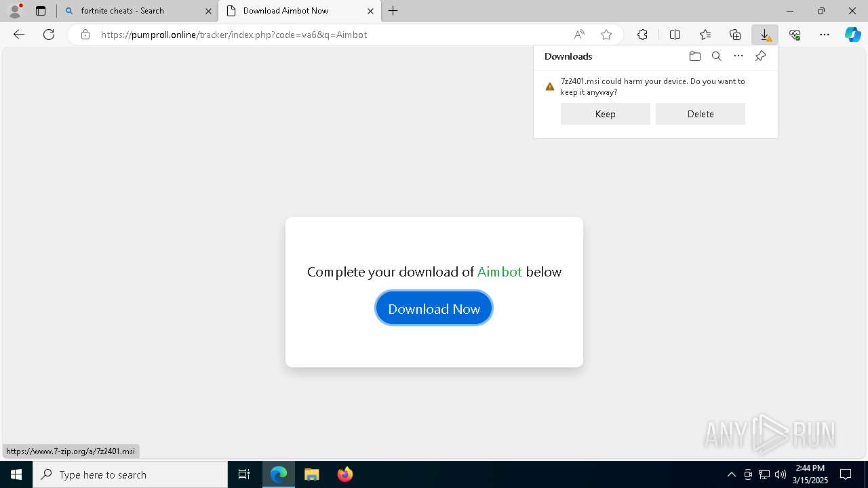Image resolution: width=868 pixels, height=488 pixels.
Task: Close the fortnite cheats - Search tab
Action: point(208,11)
